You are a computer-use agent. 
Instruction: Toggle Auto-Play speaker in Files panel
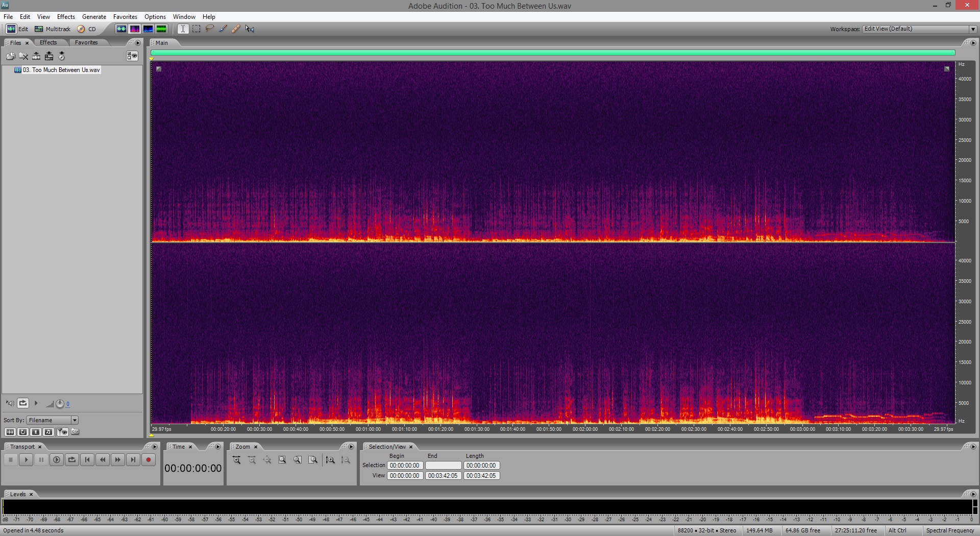10,403
